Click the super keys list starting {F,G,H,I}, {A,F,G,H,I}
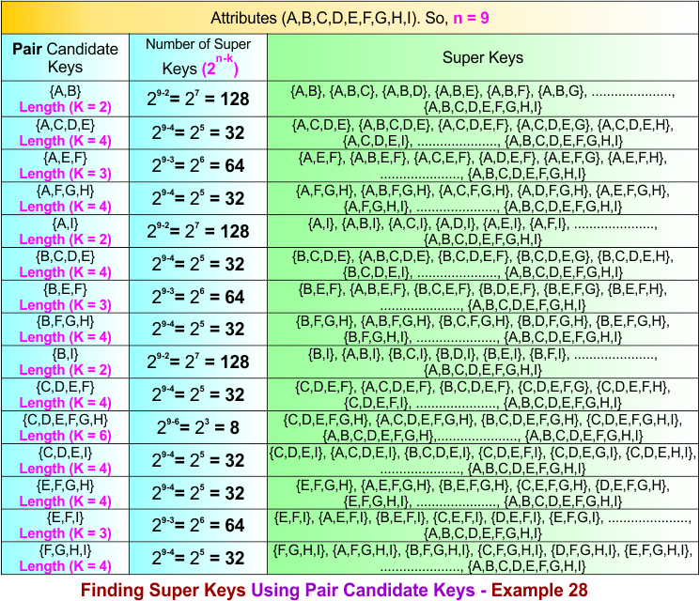Viewport: 700px width, 601px height. tap(483, 558)
